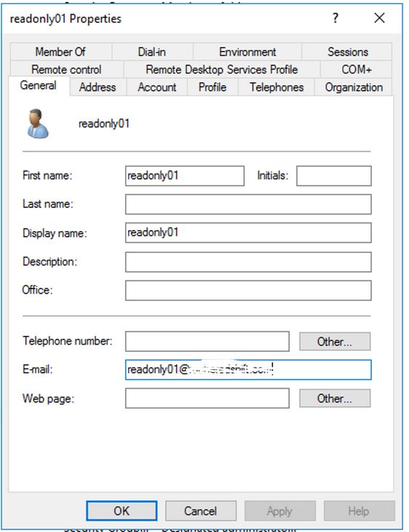Select the COM+ tab
The width and height of the screenshot is (409, 532).
(357, 70)
